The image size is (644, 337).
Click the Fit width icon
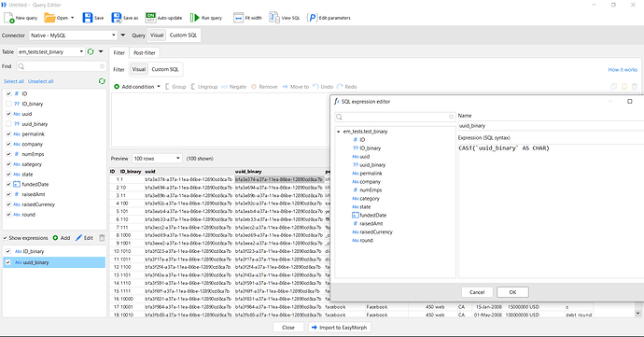point(238,18)
